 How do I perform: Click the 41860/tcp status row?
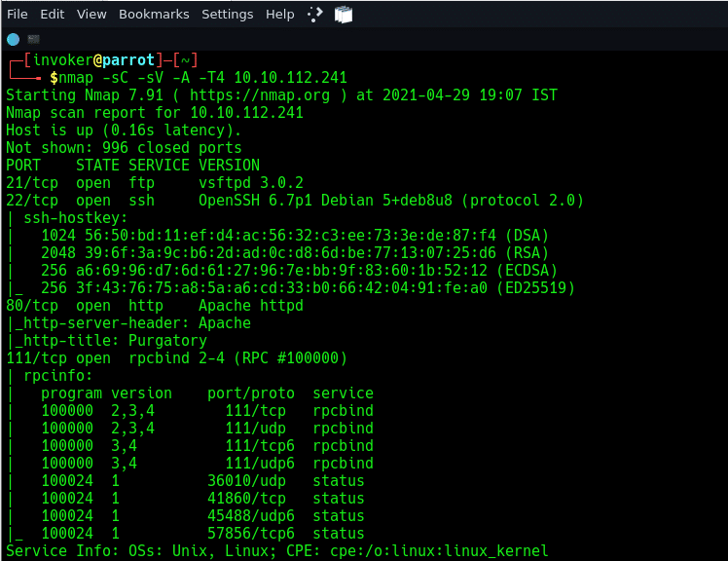202,499
